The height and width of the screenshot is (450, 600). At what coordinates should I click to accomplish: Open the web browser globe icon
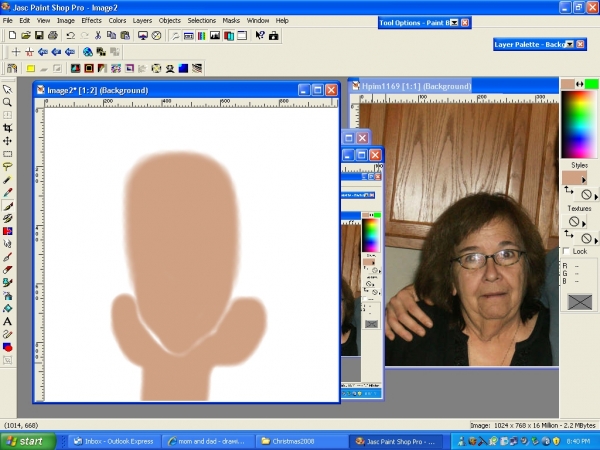click(88, 52)
